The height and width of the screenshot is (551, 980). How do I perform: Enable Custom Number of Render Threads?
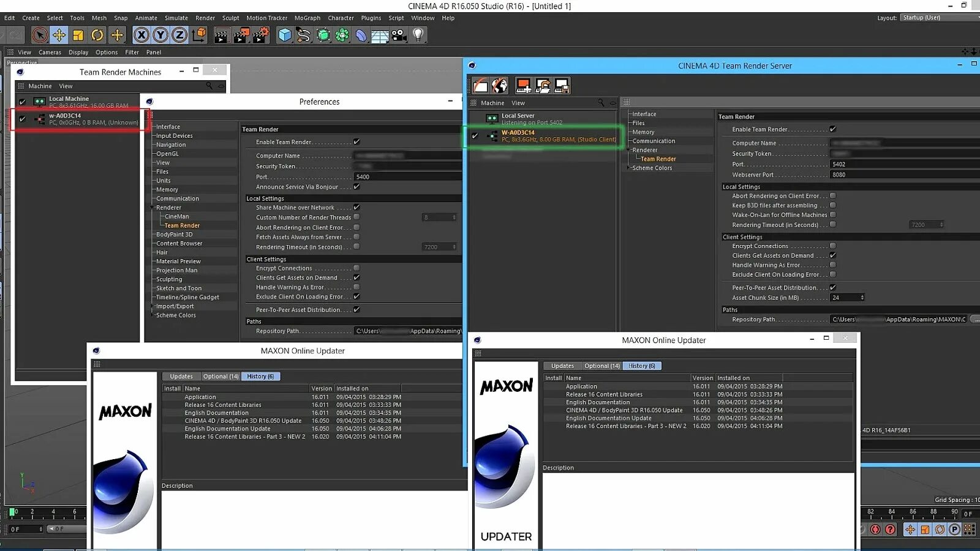pyautogui.click(x=356, y=217)
